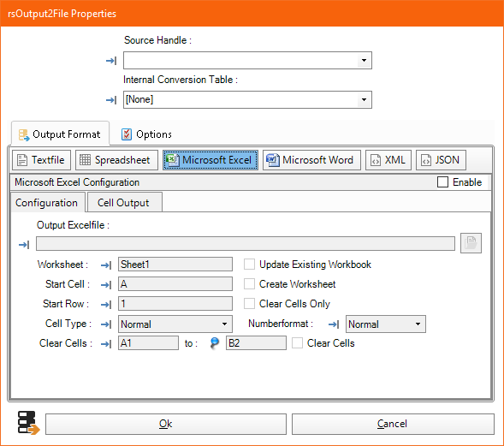Viewport: 504px width, 446px height.
Task: Click the Worksheet name field
Action: coord(175,264)
